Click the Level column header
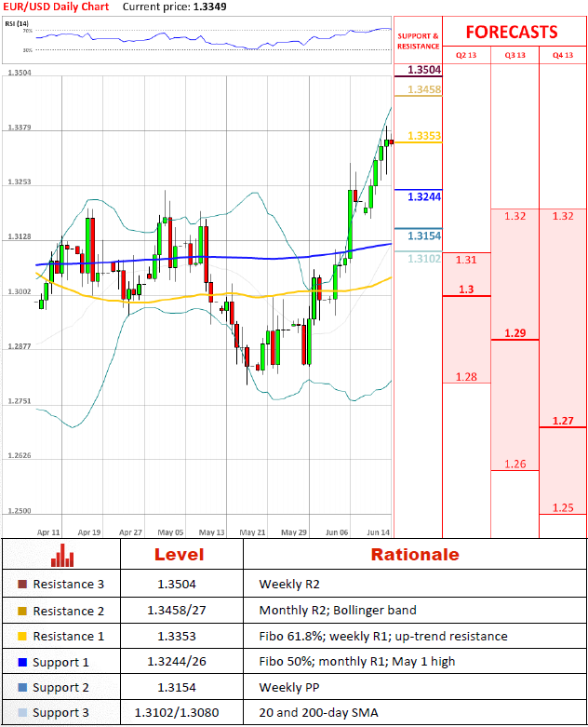This screenshot has height=727, width=588. (x=179, y=555)
